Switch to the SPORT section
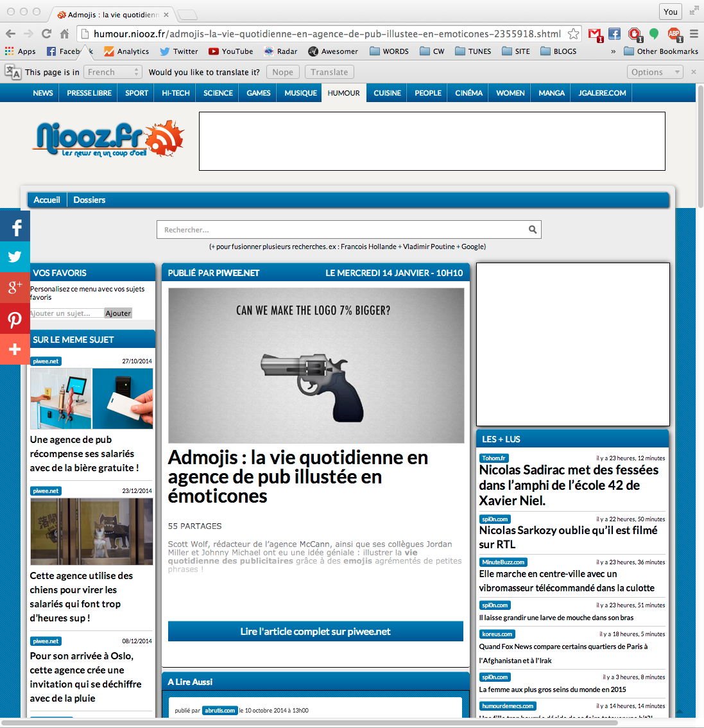The height and width of the screenshot is (728, 704). tap(137, 93)
